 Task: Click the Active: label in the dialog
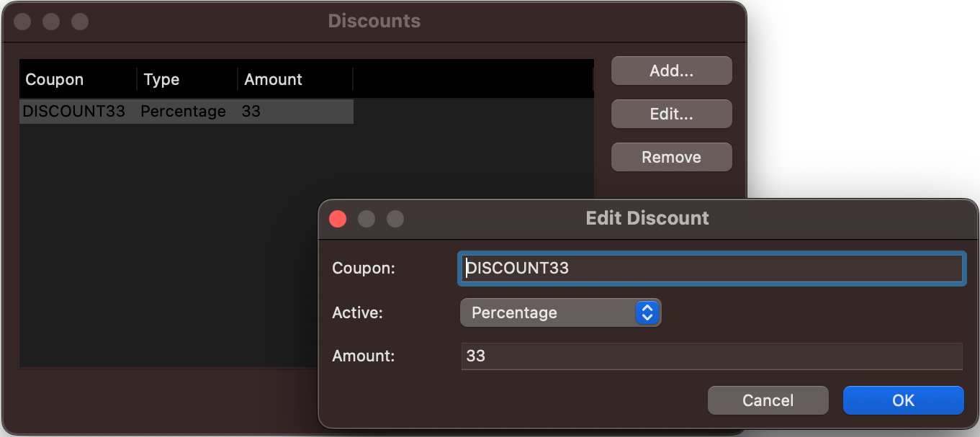click(x=357, y=312)
